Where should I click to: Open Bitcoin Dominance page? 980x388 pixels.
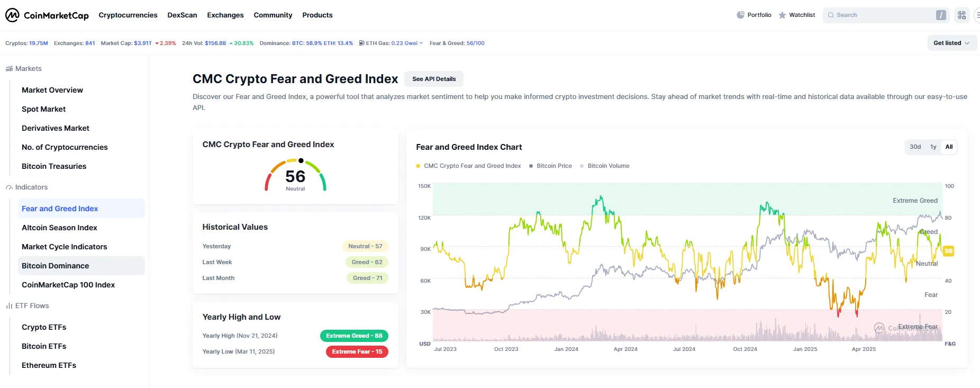pyautogui.click(x=81, y=266)
